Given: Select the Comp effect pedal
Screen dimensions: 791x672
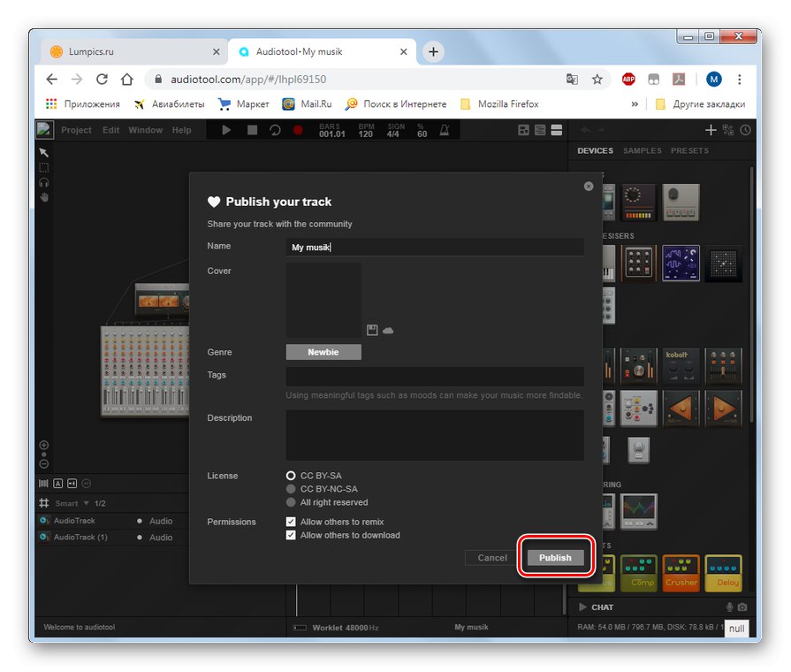Looking at the screenshot, I should coord(638,573).
